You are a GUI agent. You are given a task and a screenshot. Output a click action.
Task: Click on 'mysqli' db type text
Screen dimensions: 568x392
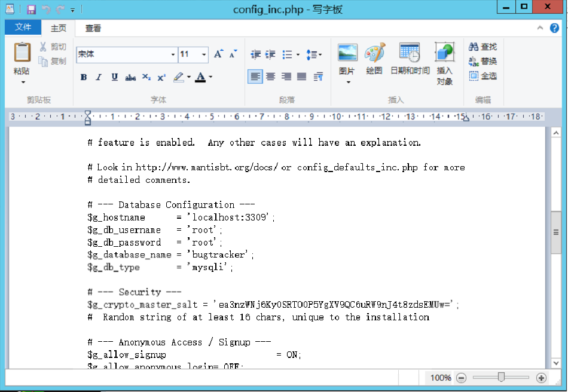click(207, 267)
